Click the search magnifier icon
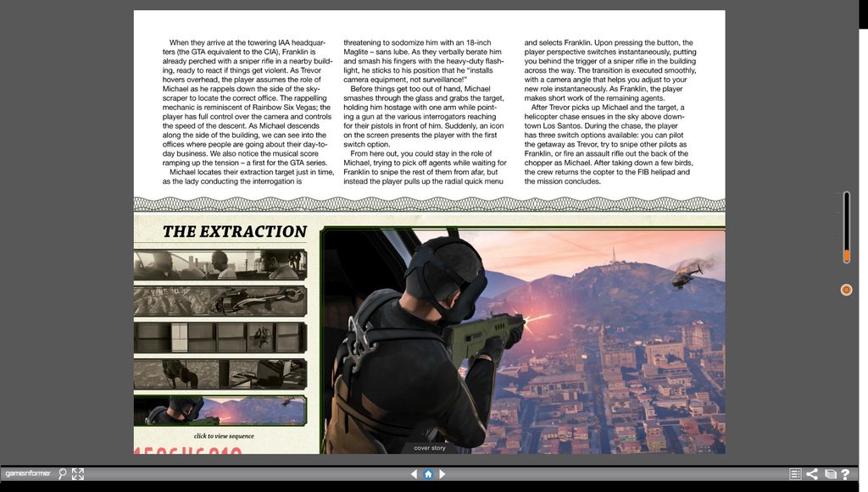Viewport: 868px width, 492px height. click(63, 474)
